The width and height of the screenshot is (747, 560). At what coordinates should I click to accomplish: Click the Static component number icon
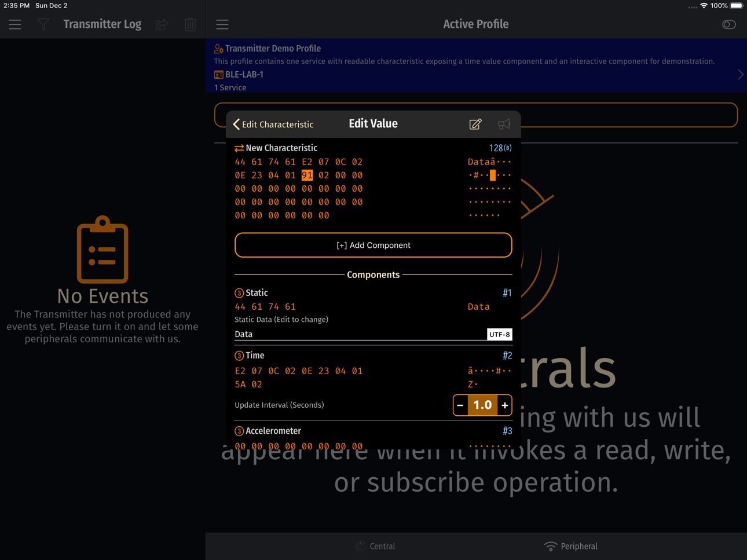click(x=239, y=293)
